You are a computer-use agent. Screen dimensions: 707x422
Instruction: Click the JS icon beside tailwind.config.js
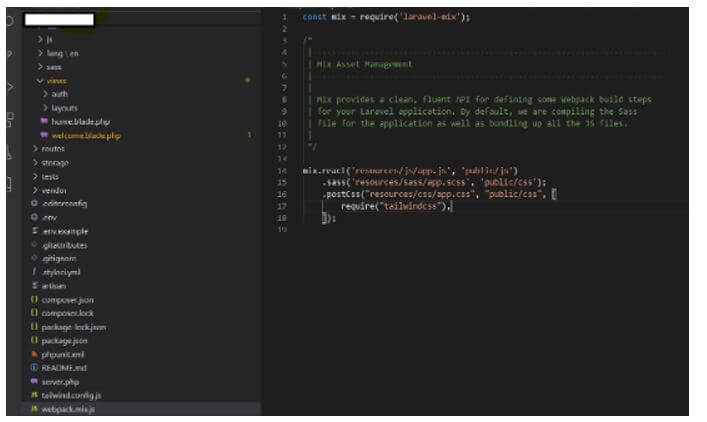click(34, 395)
